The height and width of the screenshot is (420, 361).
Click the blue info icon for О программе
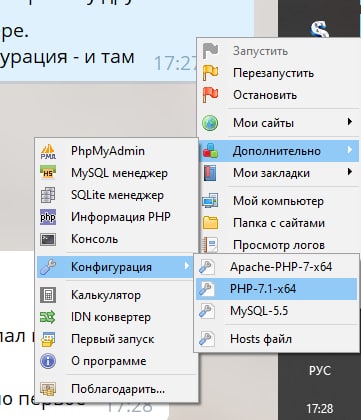pos(48,361)
